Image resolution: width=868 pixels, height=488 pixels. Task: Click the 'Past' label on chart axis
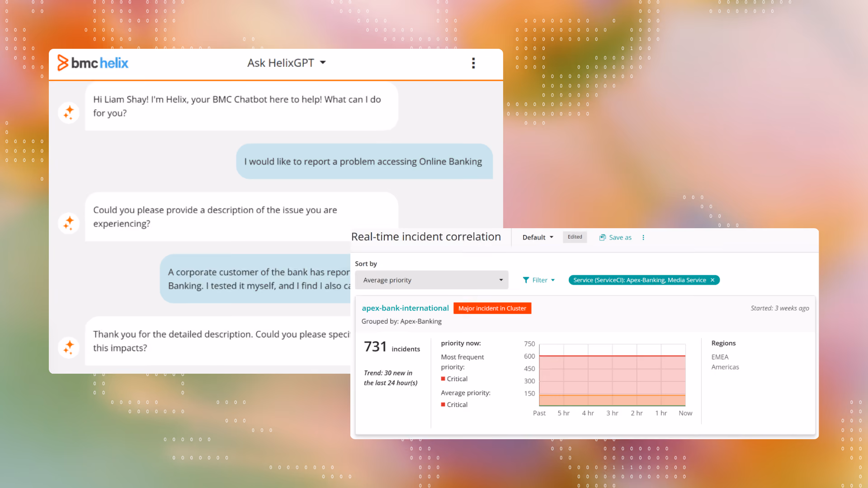click(x=539, y=413)
